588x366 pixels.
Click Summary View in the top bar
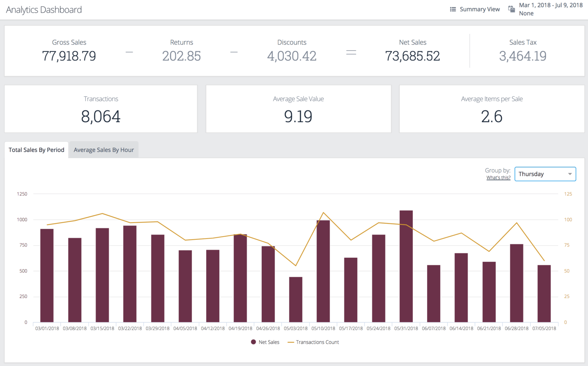(x=480, y=9)
